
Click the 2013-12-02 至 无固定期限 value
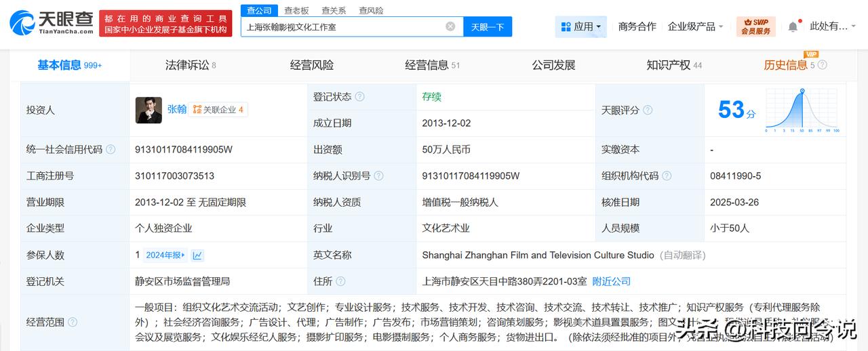point(190,202)
